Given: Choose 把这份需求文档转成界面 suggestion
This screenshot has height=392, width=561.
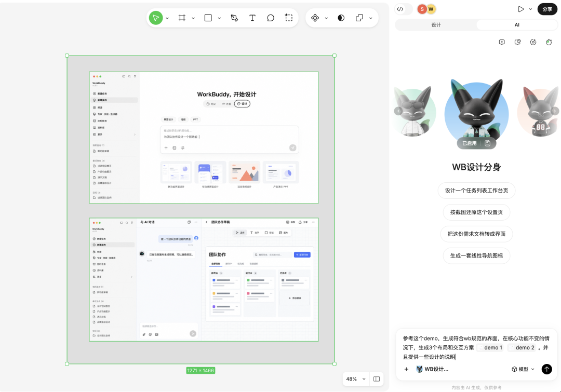Looking at the screenshot, I should [476, 234].
